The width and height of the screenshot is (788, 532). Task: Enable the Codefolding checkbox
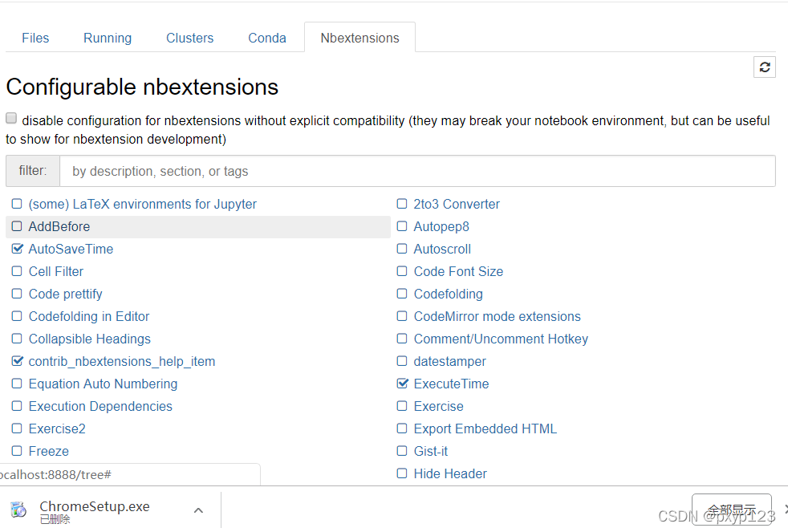pyautogui.click(x=402, y=294)
